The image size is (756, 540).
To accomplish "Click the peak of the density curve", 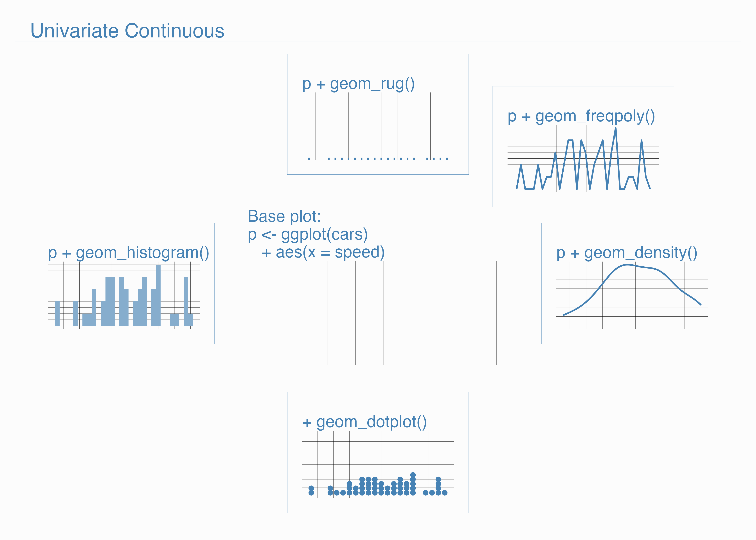I will coord(627,265).
